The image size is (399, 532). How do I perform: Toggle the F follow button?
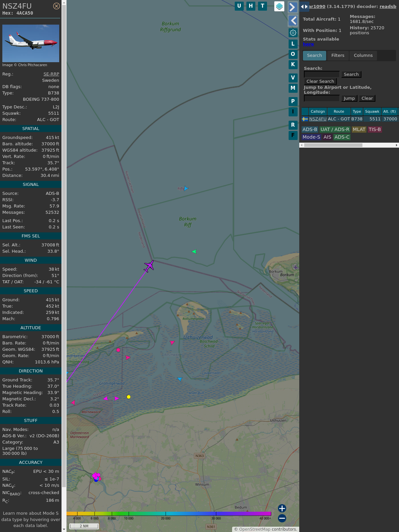(x=293, y=135)
